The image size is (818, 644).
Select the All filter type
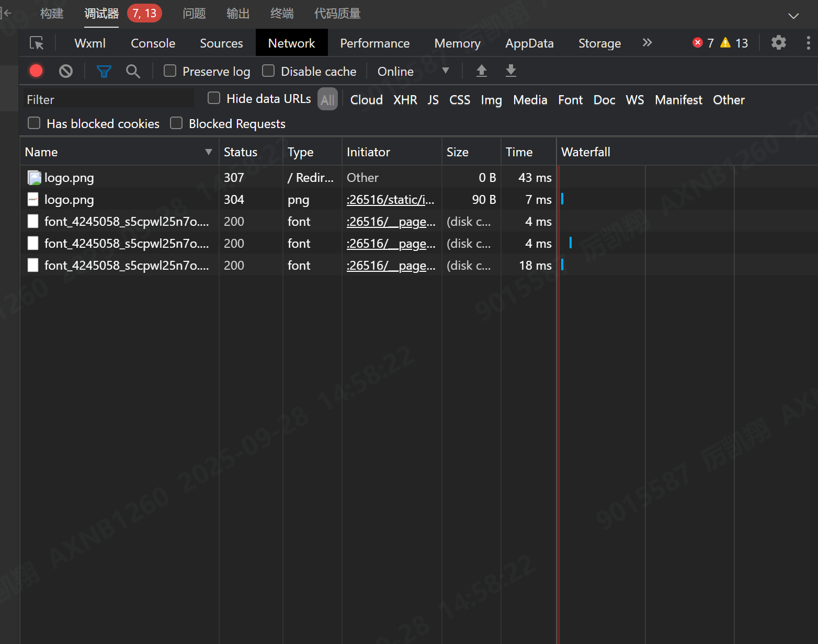328,99
